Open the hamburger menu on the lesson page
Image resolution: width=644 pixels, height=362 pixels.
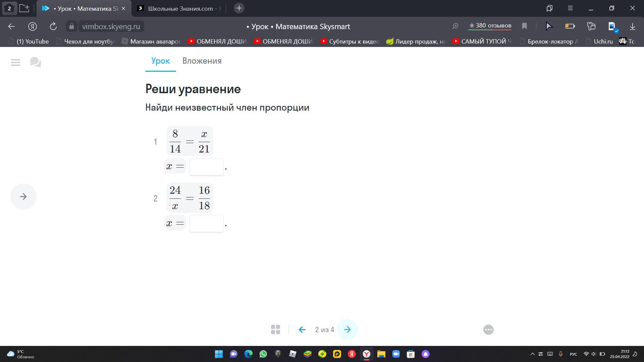click(x=15, y=62)
